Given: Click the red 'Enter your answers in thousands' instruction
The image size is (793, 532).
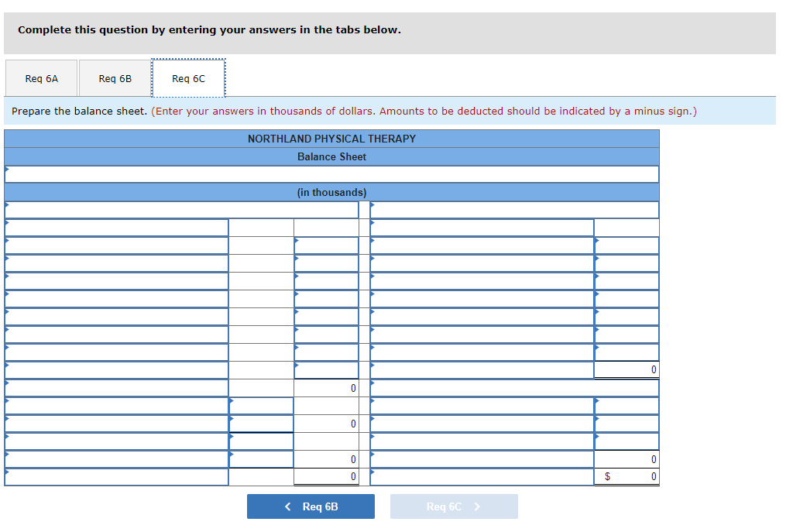Looking at the screenshot, I should pyautogui.click(x=424, y=111).
